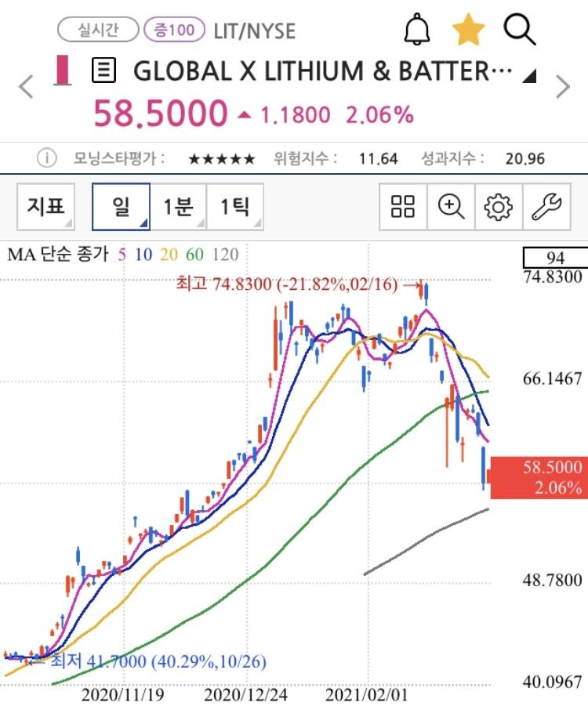Select the 1분 minute chart tab
The width and height of the screenshot is (588, 706).
point(178,207)
